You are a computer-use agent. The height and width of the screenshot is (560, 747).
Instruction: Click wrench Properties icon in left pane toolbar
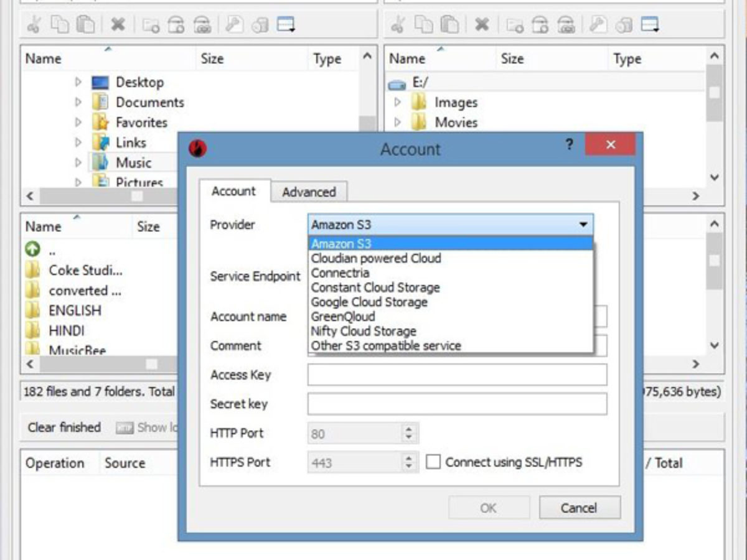[235, 24]
